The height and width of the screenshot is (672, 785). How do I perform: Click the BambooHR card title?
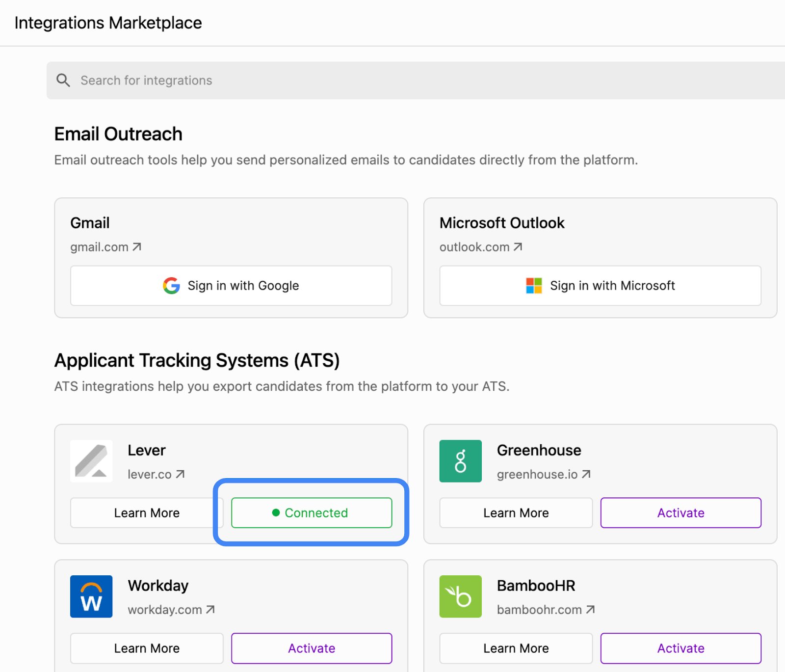[x=536, y=586]
